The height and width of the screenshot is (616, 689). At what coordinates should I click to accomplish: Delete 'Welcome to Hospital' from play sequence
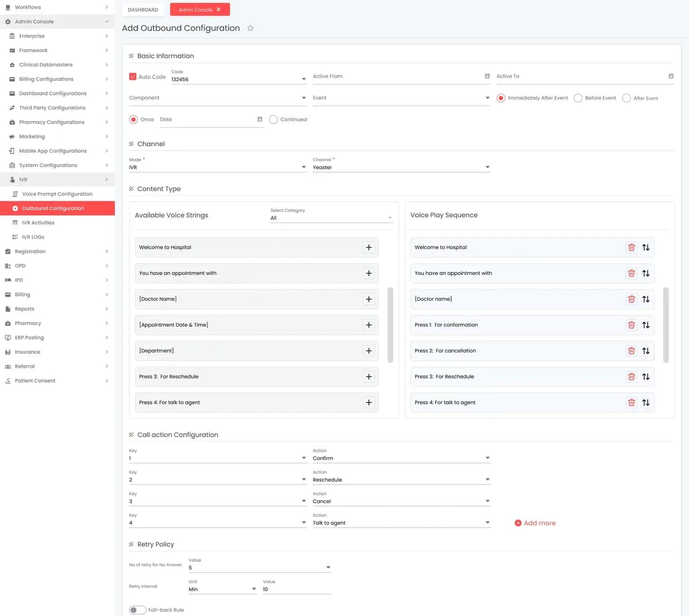(631, 248)
